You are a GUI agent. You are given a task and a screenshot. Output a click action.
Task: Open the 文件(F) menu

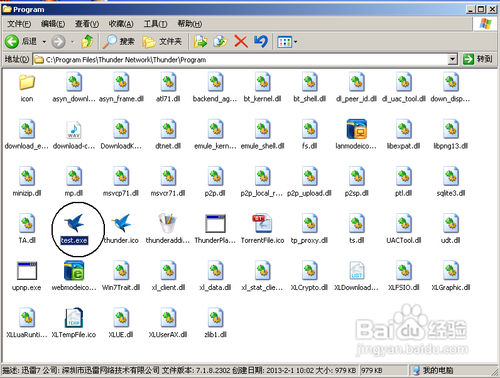tap(19, 24)
